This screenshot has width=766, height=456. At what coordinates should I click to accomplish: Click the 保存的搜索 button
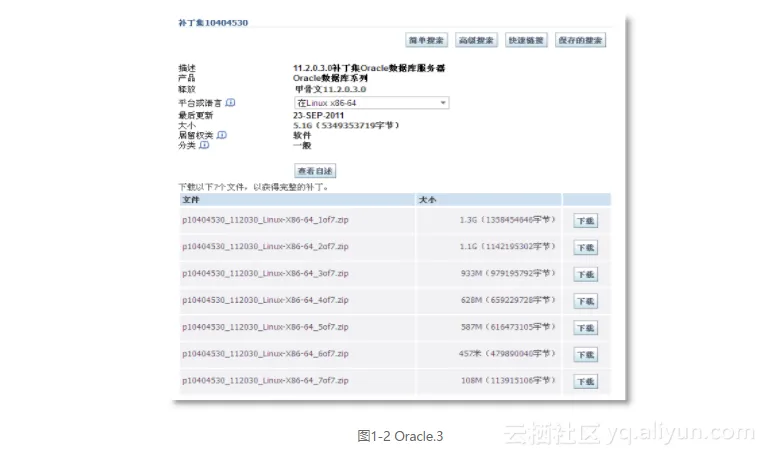pyautogui.click(x=580, y=40)
